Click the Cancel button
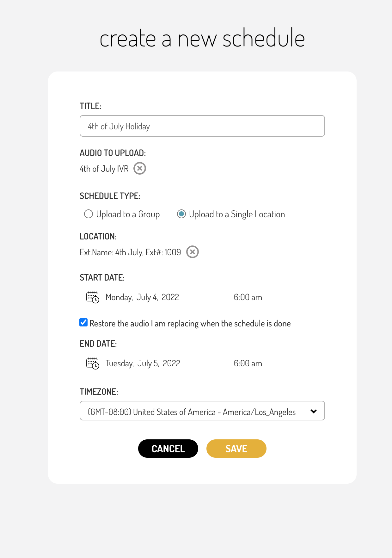 point(168,449)
